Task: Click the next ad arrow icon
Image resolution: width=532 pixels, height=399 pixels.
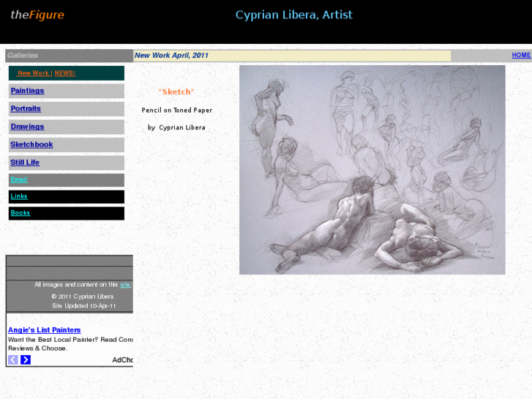Action: pyautogui.click(x=26, y=359)
